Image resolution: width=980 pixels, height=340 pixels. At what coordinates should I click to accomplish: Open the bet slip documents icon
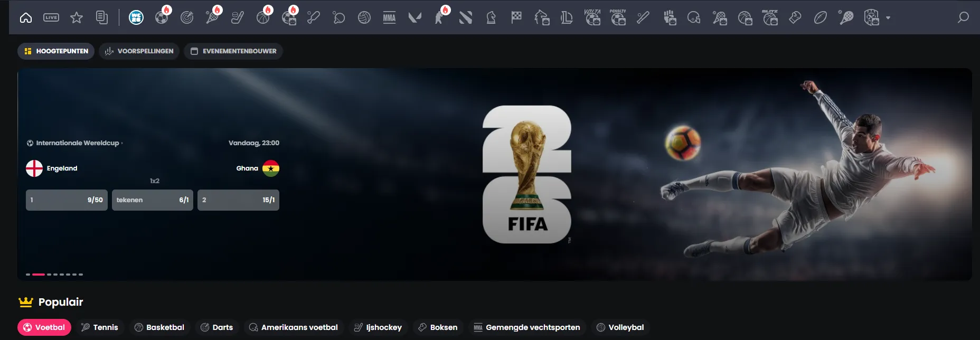pyautogui.click(x=102, y=17)
